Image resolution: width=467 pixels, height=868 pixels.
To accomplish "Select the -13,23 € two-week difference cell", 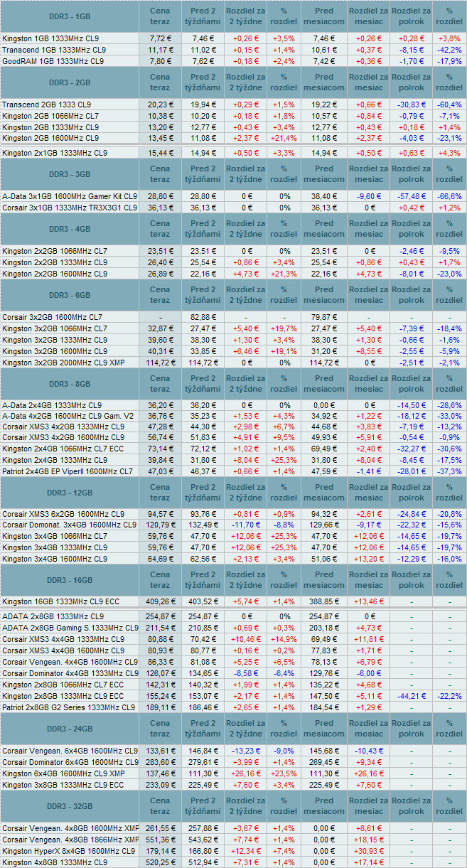I will 245,751.
